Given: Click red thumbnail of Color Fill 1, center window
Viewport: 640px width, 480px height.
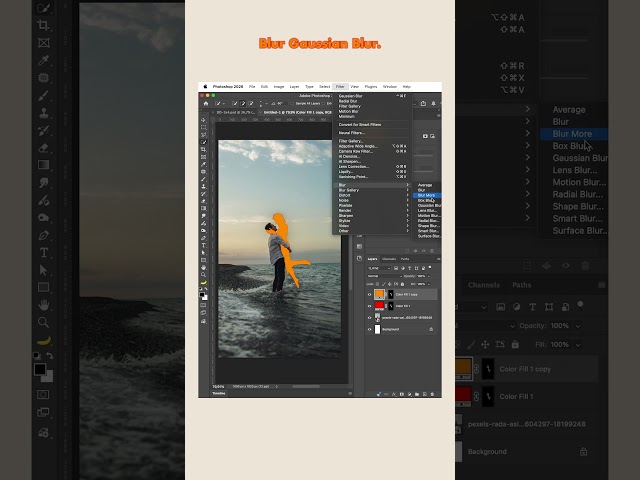Looking at the screenshot, I should [380, 306].
